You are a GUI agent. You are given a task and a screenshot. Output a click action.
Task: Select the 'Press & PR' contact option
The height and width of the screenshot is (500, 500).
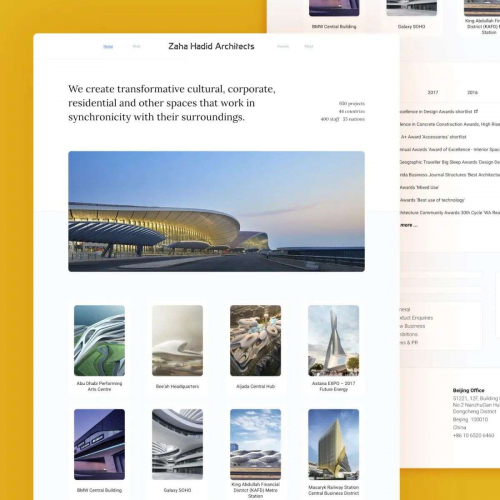click(409, 342)
